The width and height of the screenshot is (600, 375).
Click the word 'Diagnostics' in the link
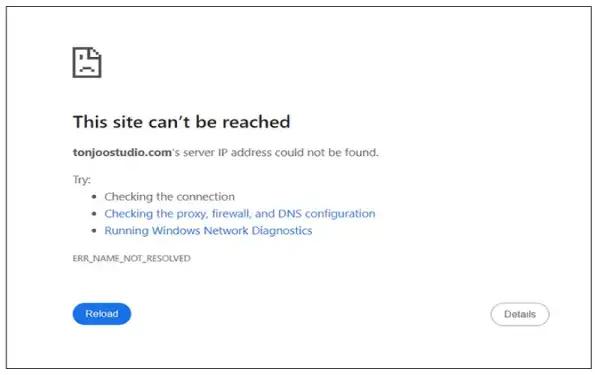click(x=282, y=231)
